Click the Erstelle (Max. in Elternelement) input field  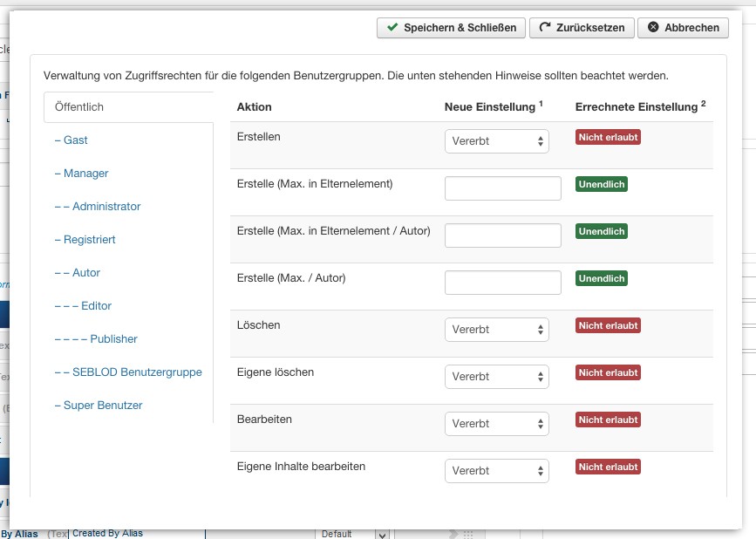point(503,188)
